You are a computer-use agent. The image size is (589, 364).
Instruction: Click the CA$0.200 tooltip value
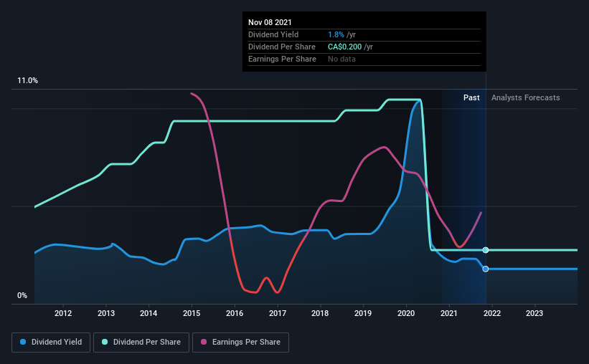tap(345, 47)
